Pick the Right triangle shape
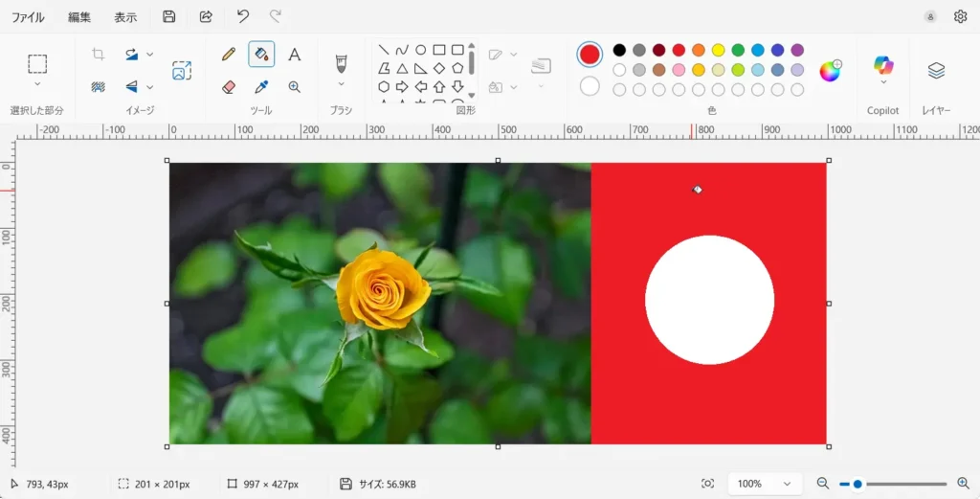Screen dimensions: 980x499 (421, 68)
